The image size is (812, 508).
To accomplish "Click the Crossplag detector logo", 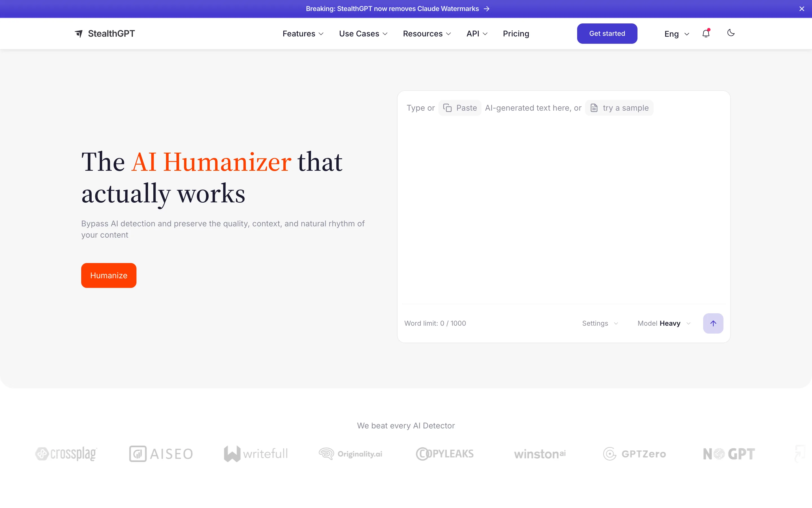I will (66, 454).
